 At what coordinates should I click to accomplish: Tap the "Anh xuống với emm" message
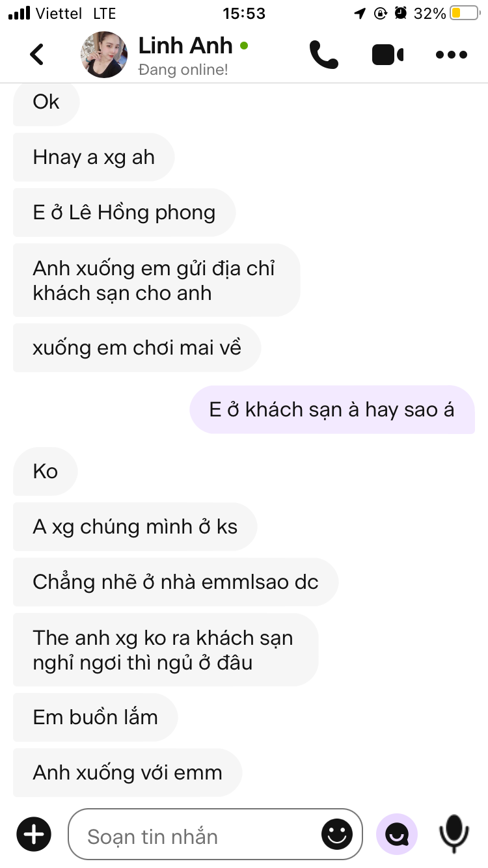(128, 772)
